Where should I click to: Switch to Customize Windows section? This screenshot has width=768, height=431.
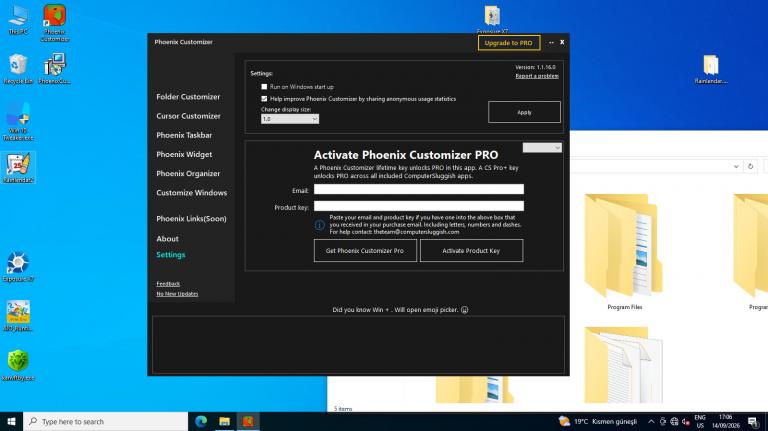click(x=192, y=193)
